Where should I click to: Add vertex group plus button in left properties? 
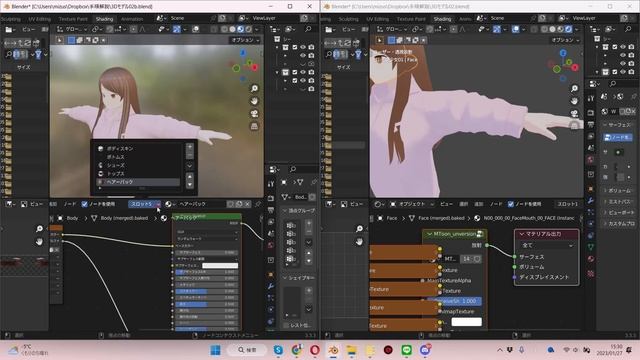tap(309, 223)
